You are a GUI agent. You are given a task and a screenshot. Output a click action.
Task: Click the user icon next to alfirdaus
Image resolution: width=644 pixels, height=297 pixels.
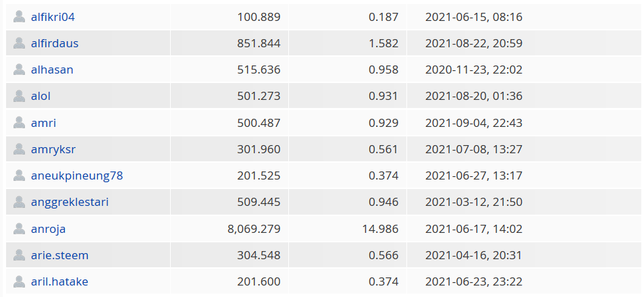tap(19, 43)
